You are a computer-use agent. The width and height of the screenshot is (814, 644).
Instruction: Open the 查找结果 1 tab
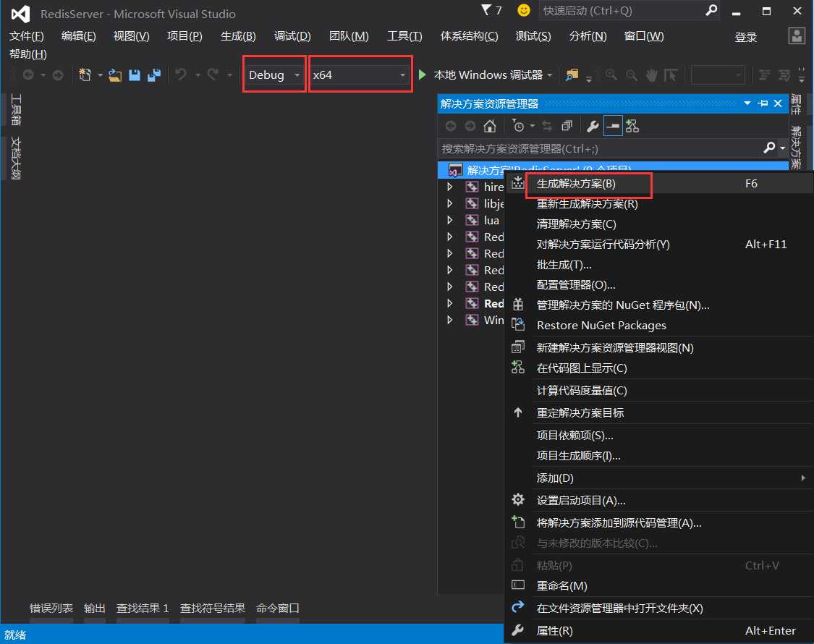(143, 608)
